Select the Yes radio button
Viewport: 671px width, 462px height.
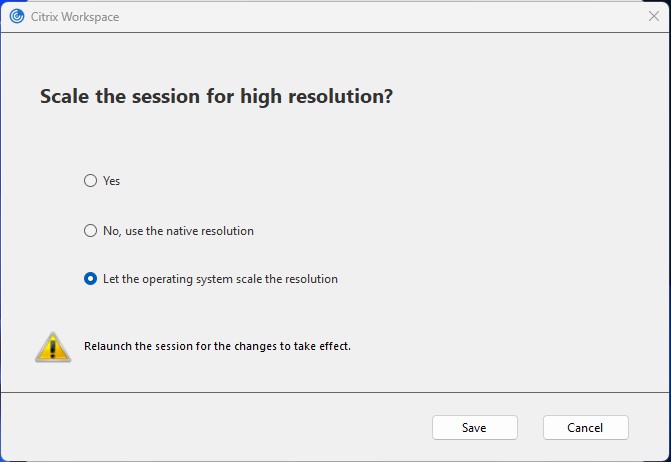[x=90, y=181]
